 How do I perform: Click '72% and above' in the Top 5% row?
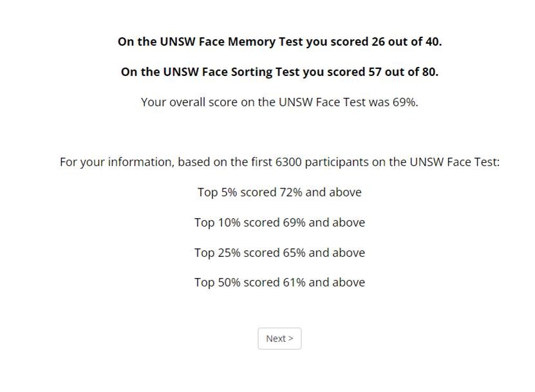[321, 192]
